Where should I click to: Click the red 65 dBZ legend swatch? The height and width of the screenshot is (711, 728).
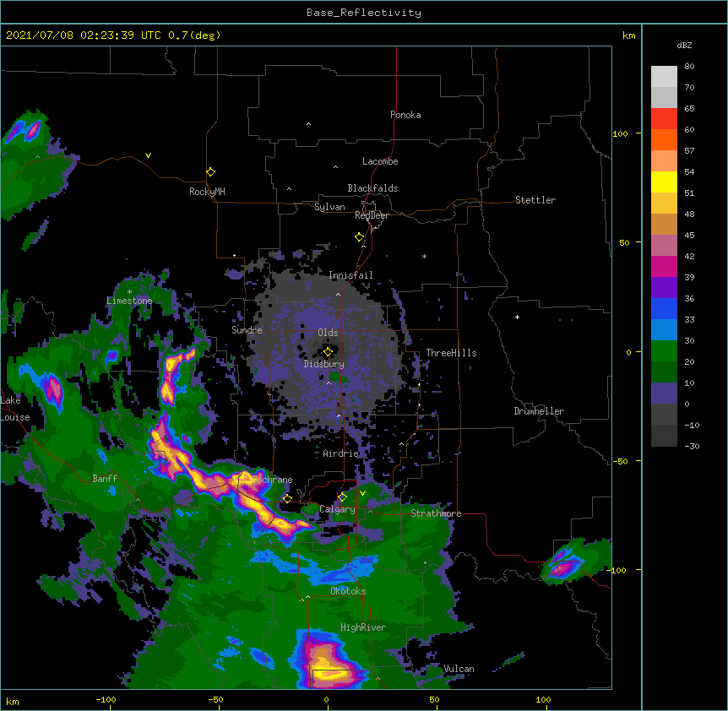click(664, 118)
